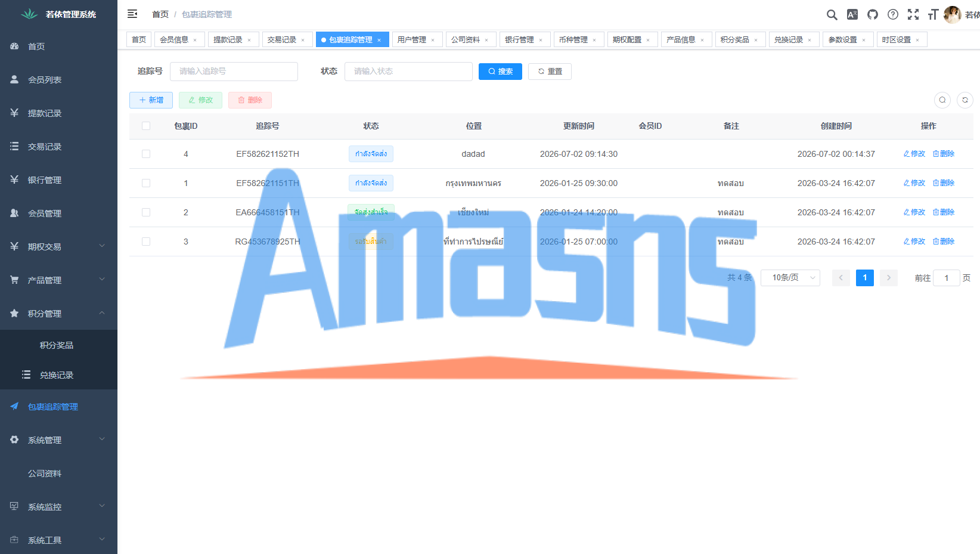Focus the 状态 input field
Viewport: 980px width, 554px height.
pyautogui.click(x=408, y=72)
